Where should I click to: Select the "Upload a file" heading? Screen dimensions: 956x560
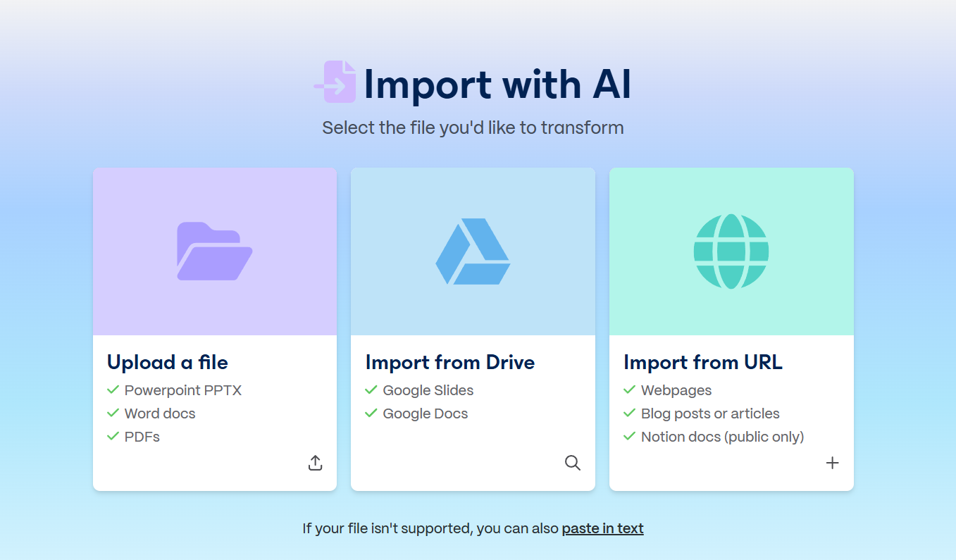tap(168, 362)
